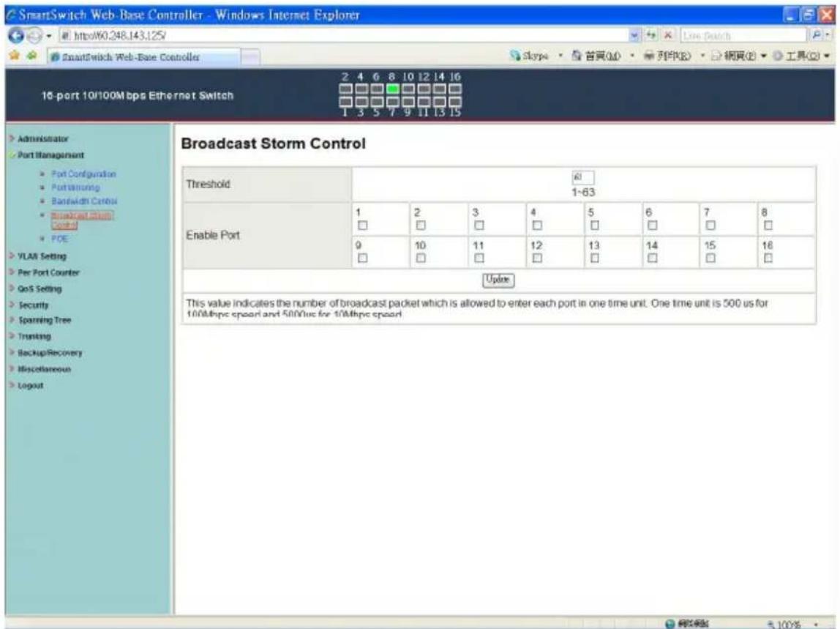Expand the Per Port Counter section
Screen dimensions: 840x629
[x=48, y=272]
